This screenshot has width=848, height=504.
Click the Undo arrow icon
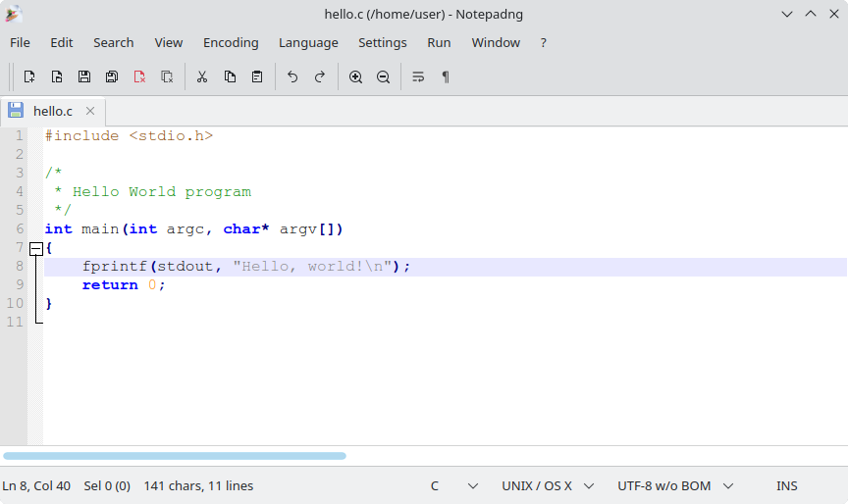(292, 76)
